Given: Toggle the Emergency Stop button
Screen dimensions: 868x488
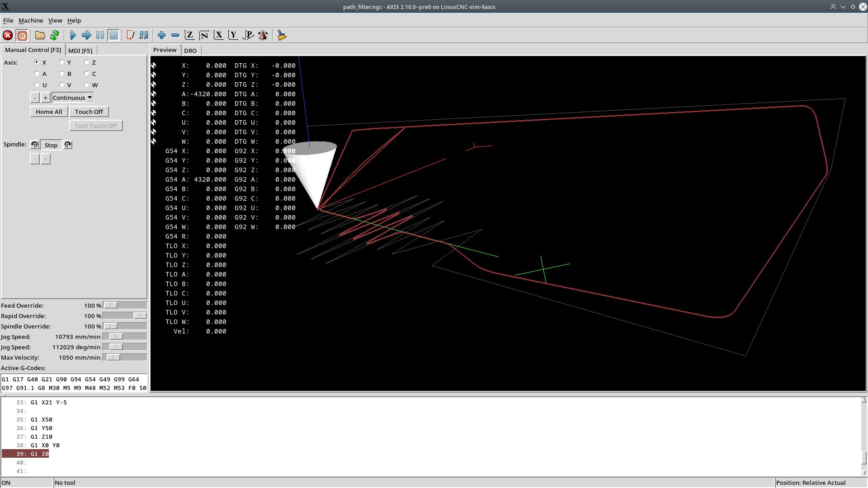Looking at the screenshot, I should pos(8,35).
